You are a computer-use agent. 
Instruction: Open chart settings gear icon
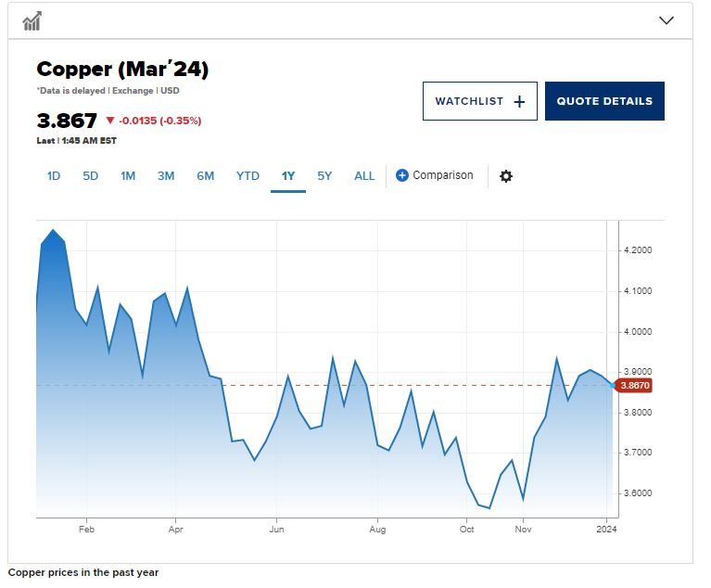point(506,176)
